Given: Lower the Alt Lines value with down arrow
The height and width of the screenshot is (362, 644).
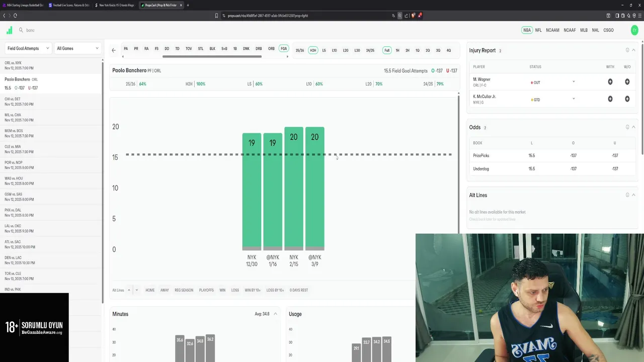Looking at the screenshot, I should click(136, 290).
